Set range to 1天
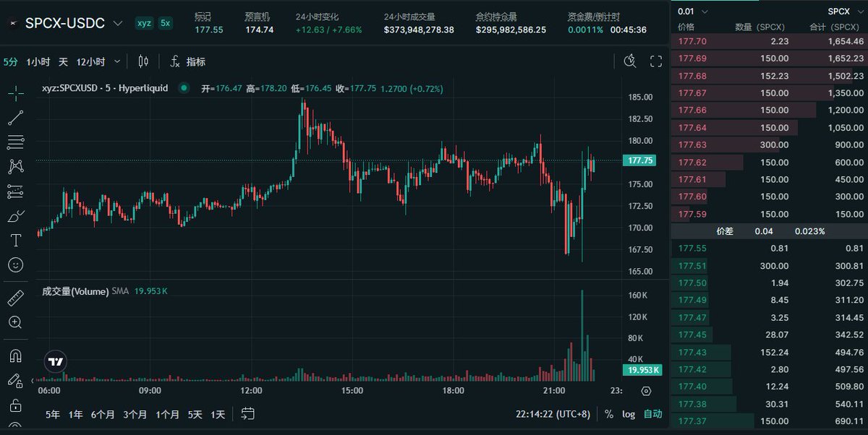 point(218,414)
